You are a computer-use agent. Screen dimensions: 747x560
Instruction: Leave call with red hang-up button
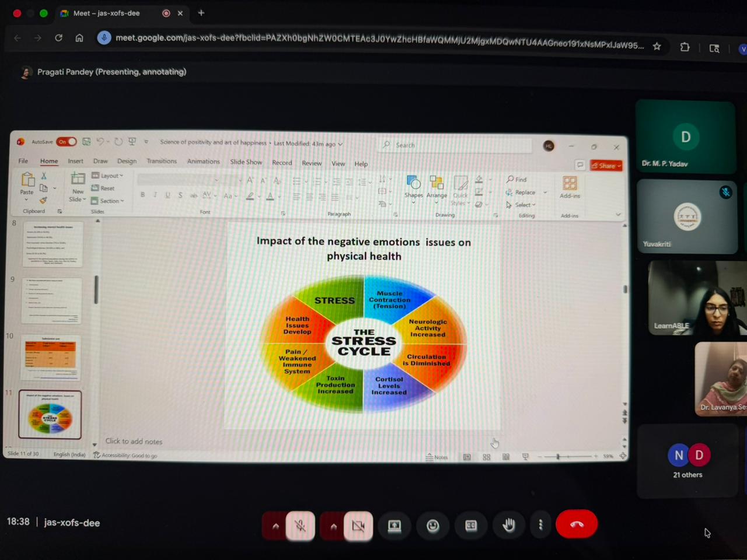click(577, 524)
